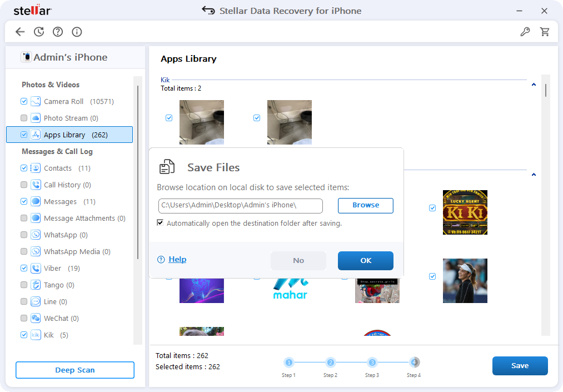Click the activation key icon
Image resolution: width=563 pixels, height=392 pixels.
[x=525, y=32]
